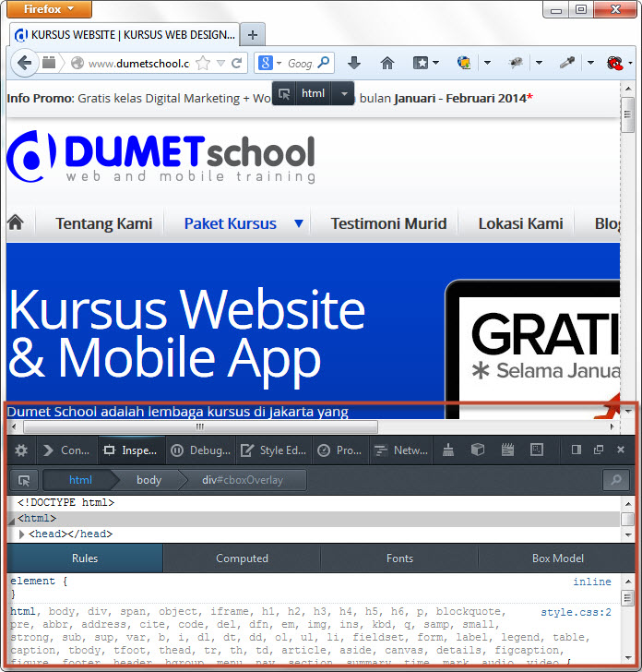This screenshot has height=672, width=642.
Task: Select the KURSUS WEBSITE browser tab
Action: [x=125, y=35]
